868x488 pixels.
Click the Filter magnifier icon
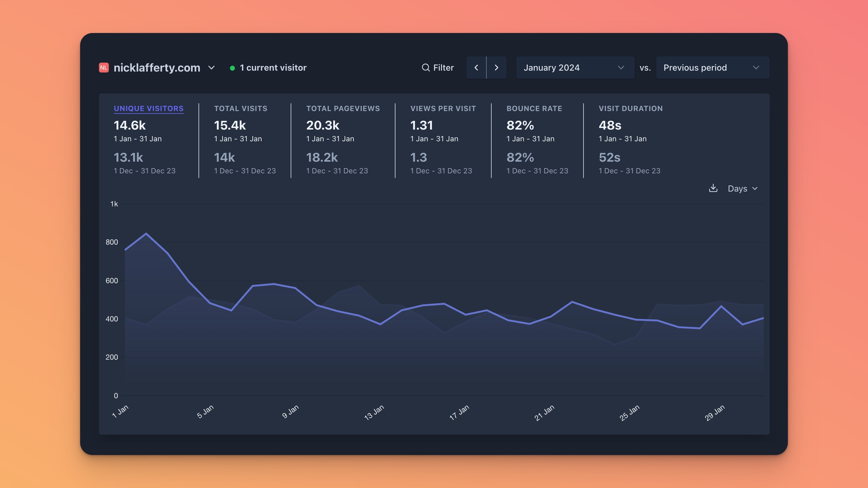click(426, 68)
